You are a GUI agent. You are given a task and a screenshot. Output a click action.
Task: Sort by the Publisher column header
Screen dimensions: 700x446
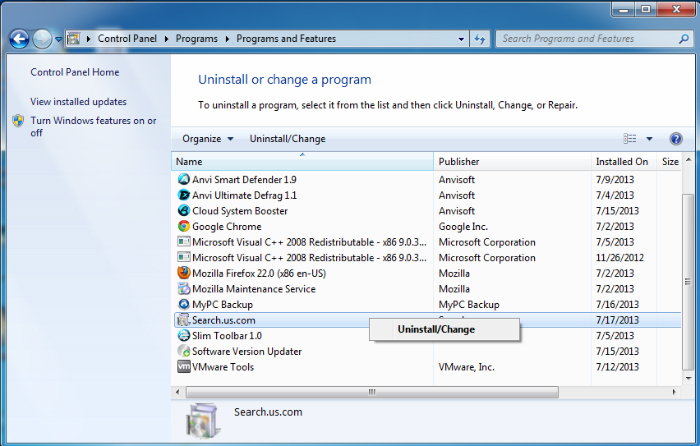point(512,162)
